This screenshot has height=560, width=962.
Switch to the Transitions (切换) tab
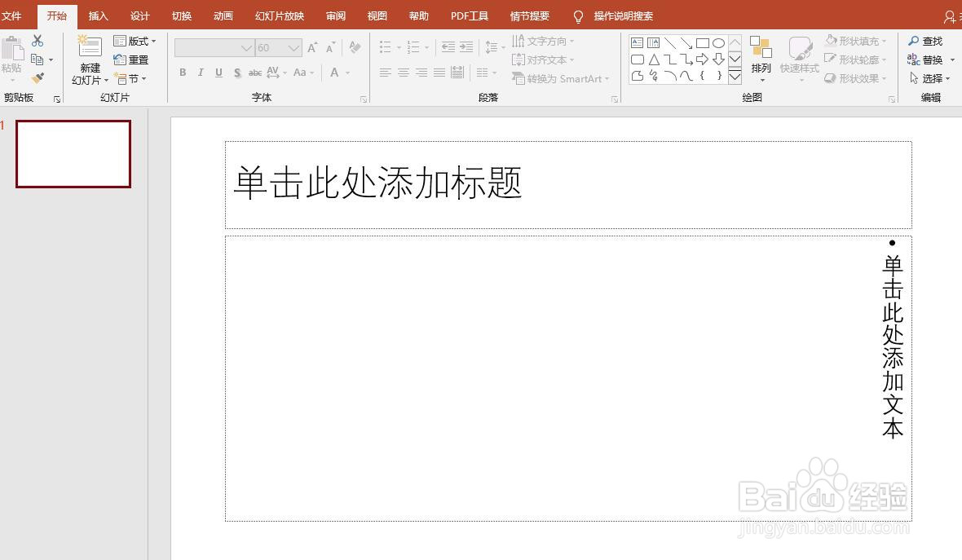pos(182,16)
